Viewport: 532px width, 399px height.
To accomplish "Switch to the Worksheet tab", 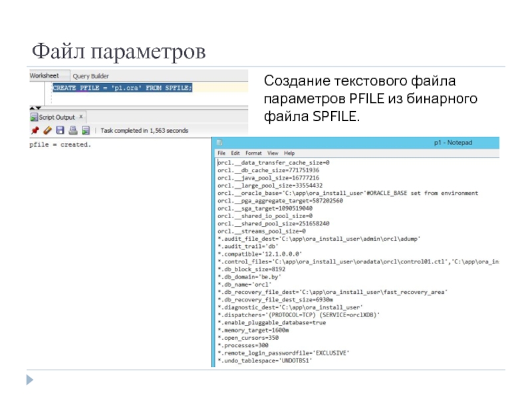I will click(x=45, y=76).
